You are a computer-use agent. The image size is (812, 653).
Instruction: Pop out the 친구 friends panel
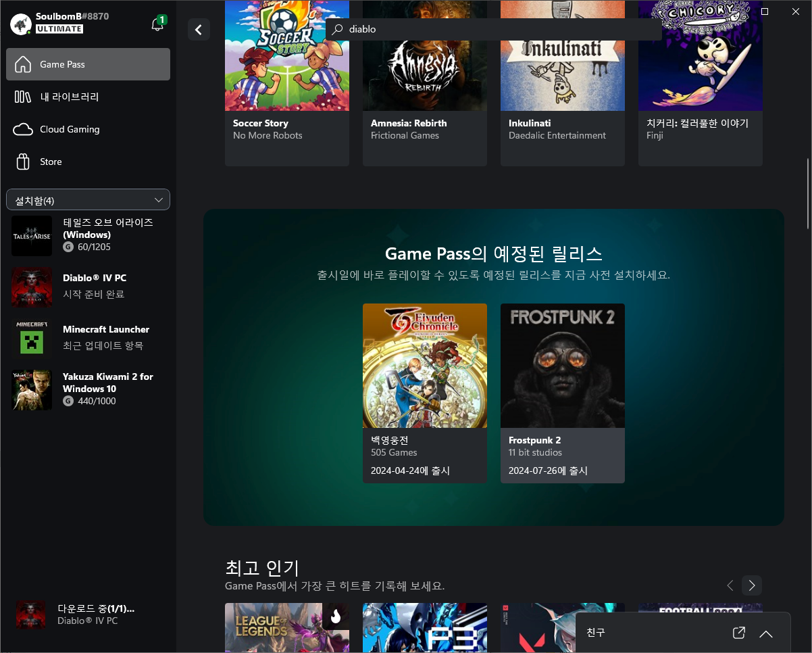(x=739, y=633)
